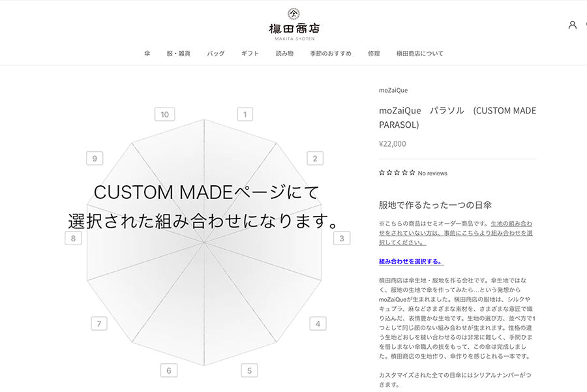Select umbrella panel number 10 label
This screenshot has height=392, width=587.
[x=164, y=115]
